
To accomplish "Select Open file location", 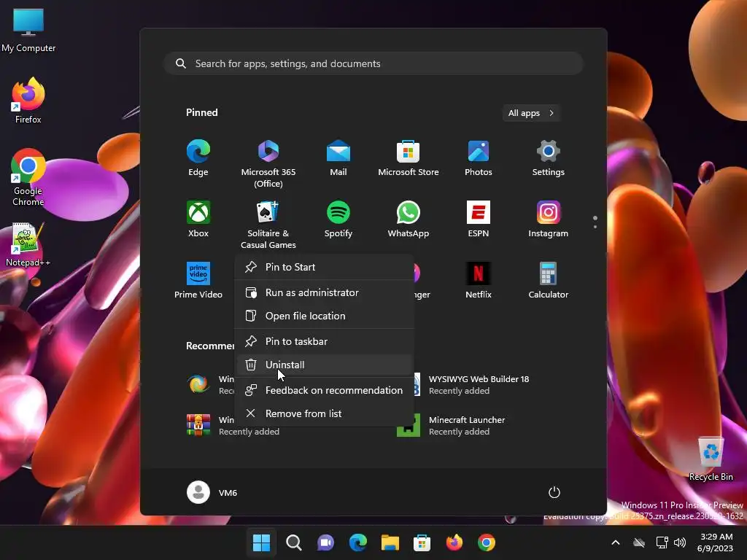I will 324,316.
